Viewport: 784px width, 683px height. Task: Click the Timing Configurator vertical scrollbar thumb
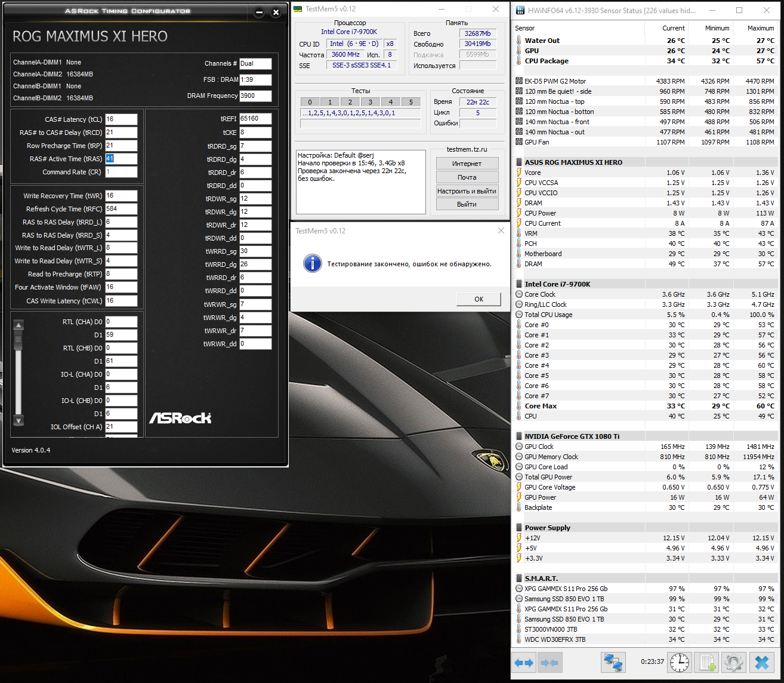click(x=18, y=341)
